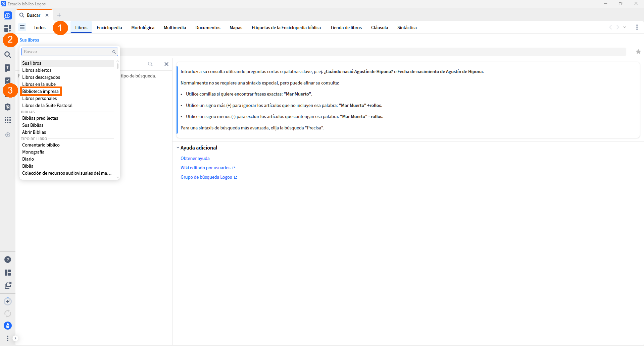Viewport: 644px width, 346px height.
Task: Select Libros de la Suite Pastoral
Action: [x=67, y=105]
